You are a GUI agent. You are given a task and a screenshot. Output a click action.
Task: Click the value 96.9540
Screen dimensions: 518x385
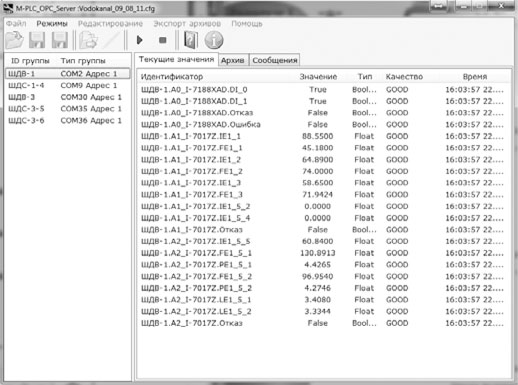point(318,276)
